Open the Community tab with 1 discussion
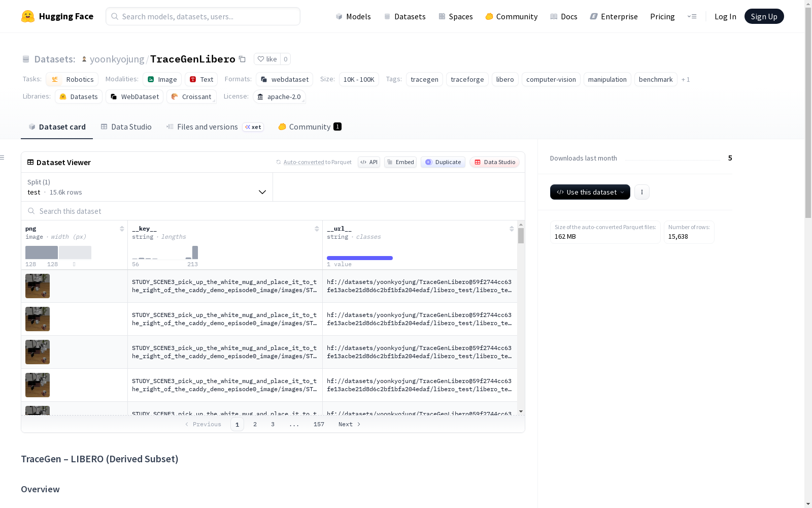This screenshot has width=812, height=508. (x=310, y=127)
